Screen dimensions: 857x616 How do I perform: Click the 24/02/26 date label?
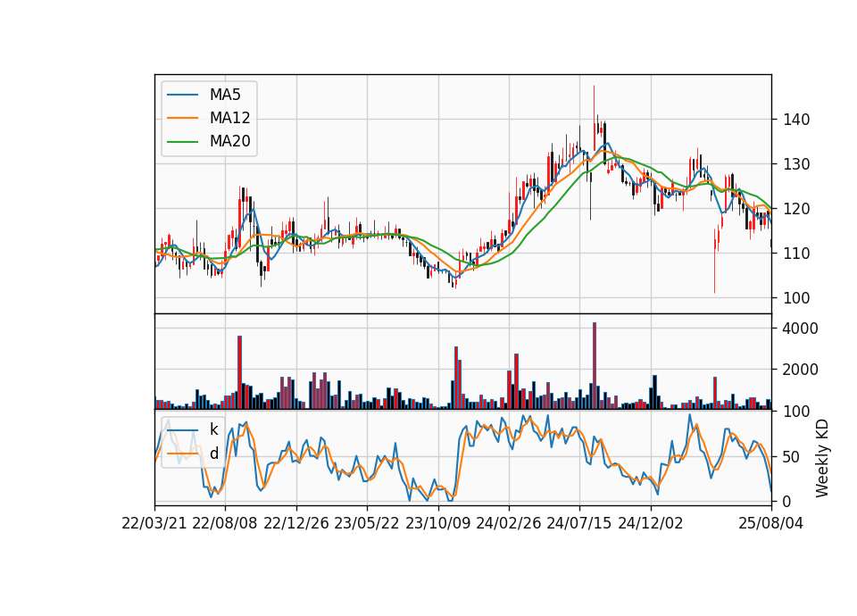click(x=508, y=523)
